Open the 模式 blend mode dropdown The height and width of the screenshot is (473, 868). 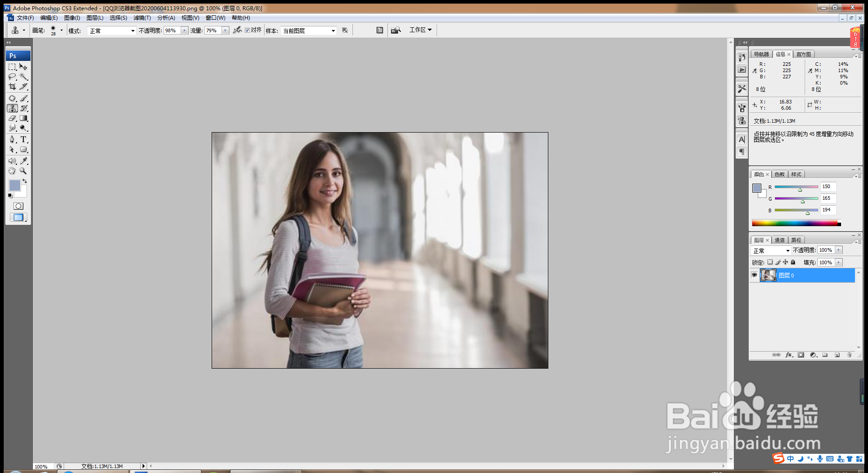coord(112,30)
